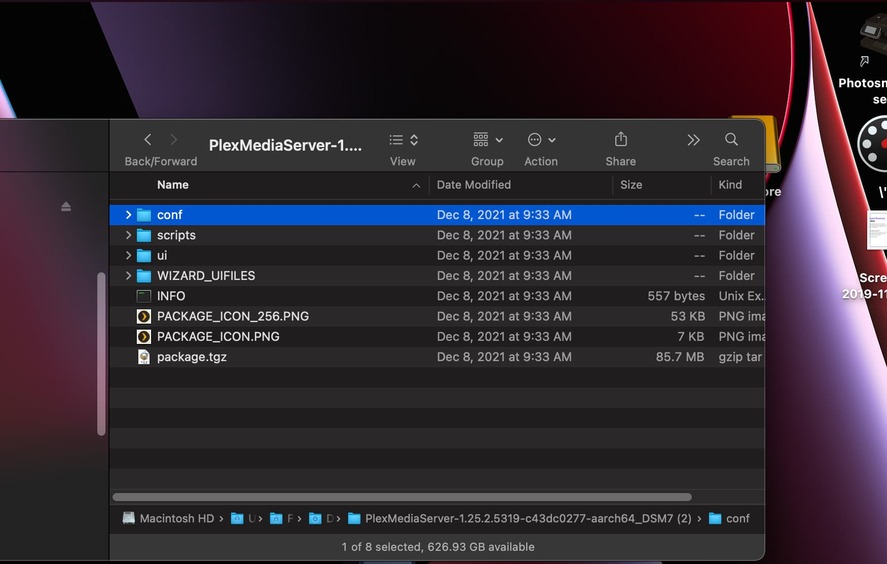Sort by the Size column
This screenshot has height=564, width=887.
(631, 185)
